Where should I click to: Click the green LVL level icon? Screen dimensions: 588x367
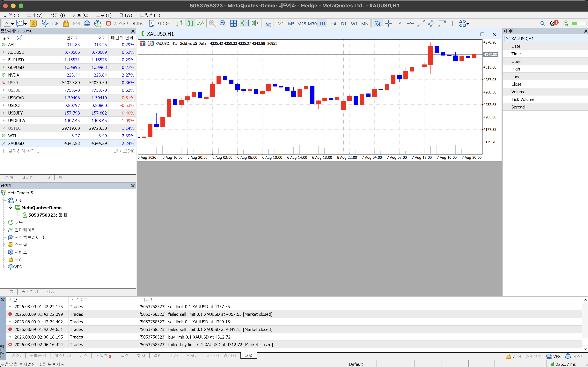(x=566, y=24)
